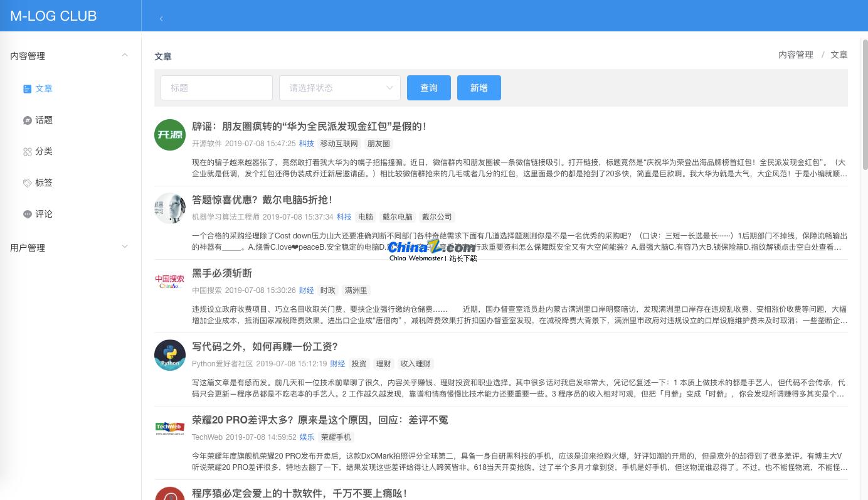Screen dimensions: 868x500
Task: Collapse the sidebar with the arrow icon
Action: 161,19
